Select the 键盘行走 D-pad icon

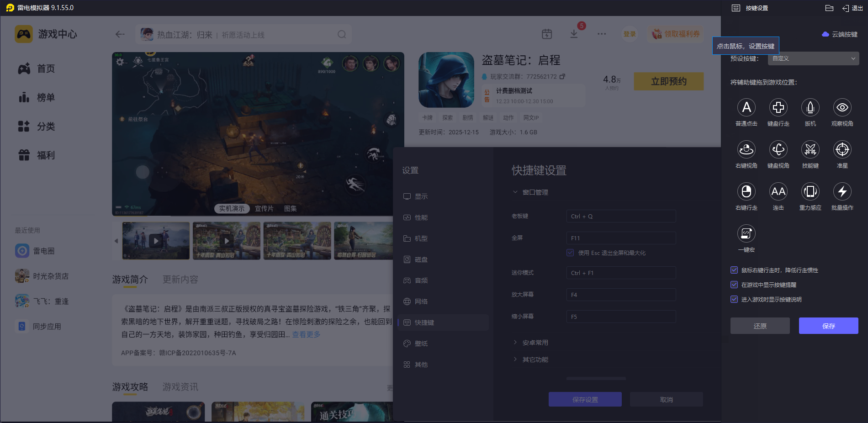coord(778,107)
